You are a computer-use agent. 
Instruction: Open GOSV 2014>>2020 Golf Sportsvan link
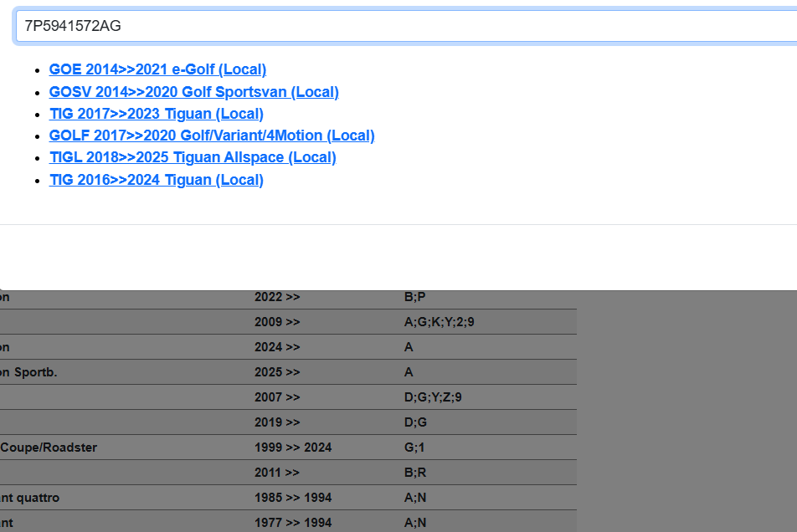(193, 92)
